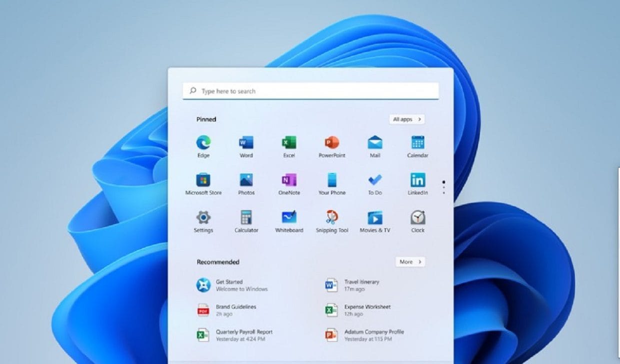This screenshot has height=364, width=620.
Task: Open the Travel Itinerary document
Action: point(352,285)
